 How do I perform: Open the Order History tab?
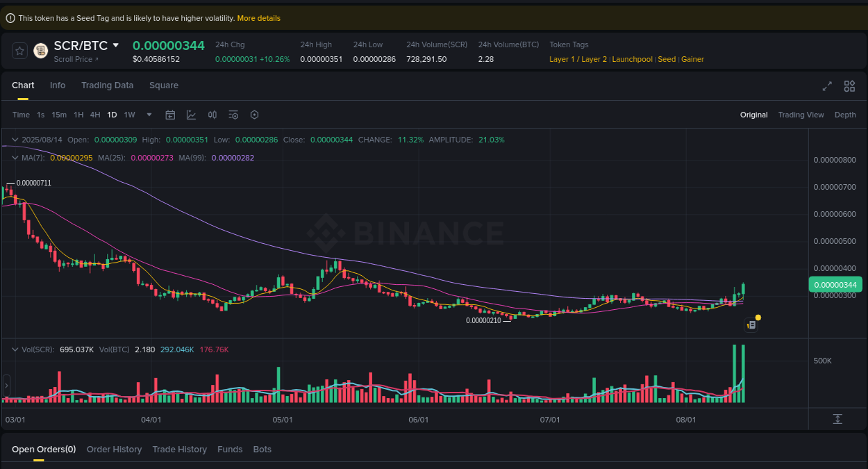114,449
